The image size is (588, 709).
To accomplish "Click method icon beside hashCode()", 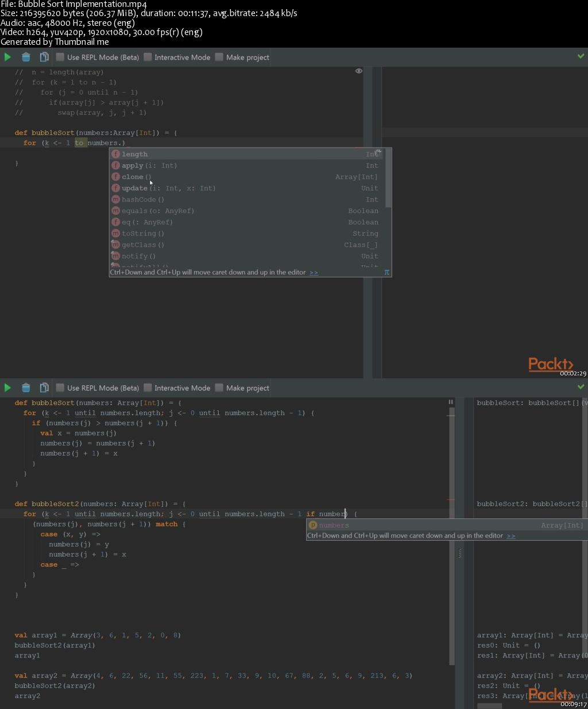I will [x=115, y=199].
